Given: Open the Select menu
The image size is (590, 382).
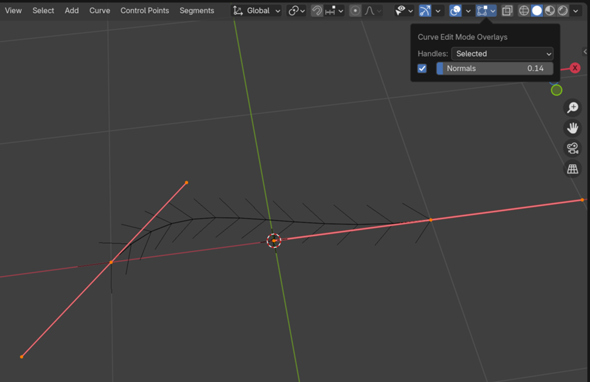Looking at the screenshot, I should [x=43, y=11].
